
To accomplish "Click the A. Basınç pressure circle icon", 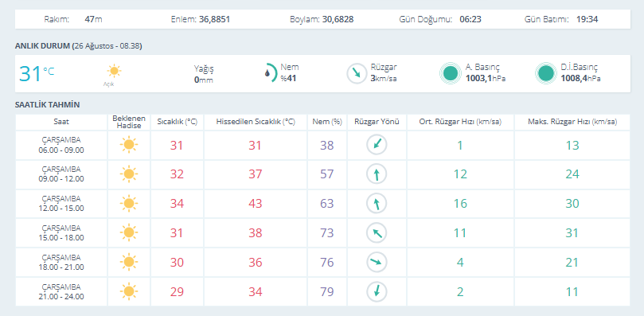I will [451, 73].
